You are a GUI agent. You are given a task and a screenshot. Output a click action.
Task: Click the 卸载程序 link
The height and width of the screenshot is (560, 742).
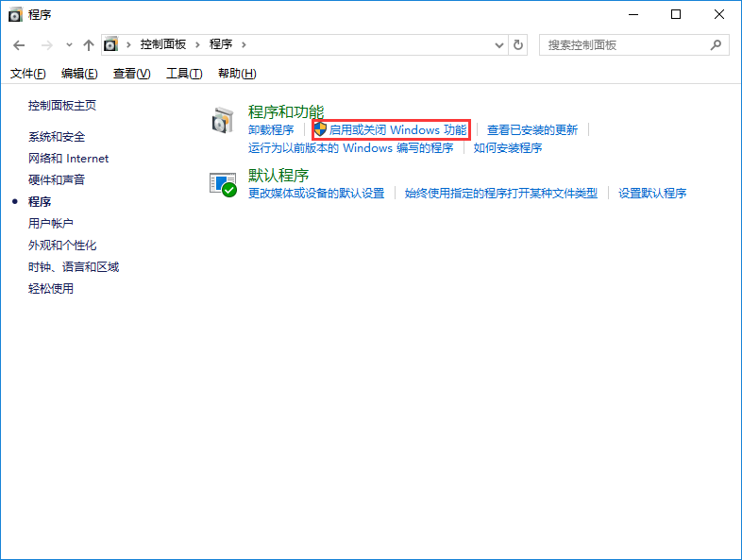coord(271,130)
